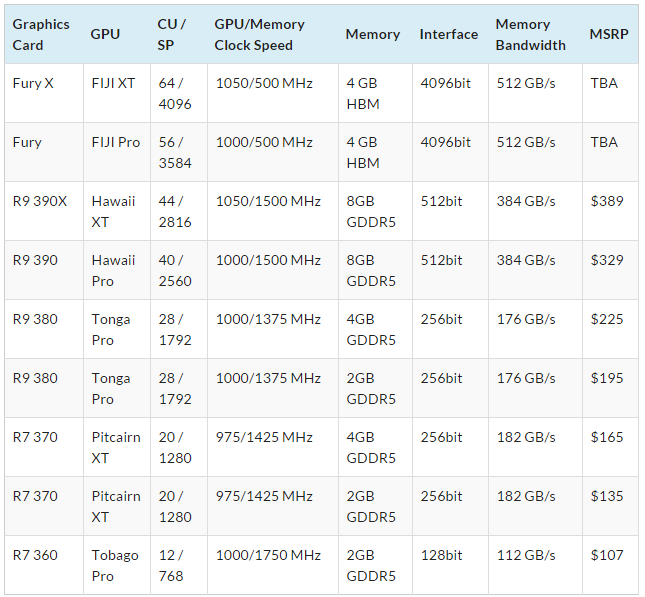Click the MSRP column header
The height and width of the screenshot is (597, 645).
pyautogui.click(x=610, y=35)
